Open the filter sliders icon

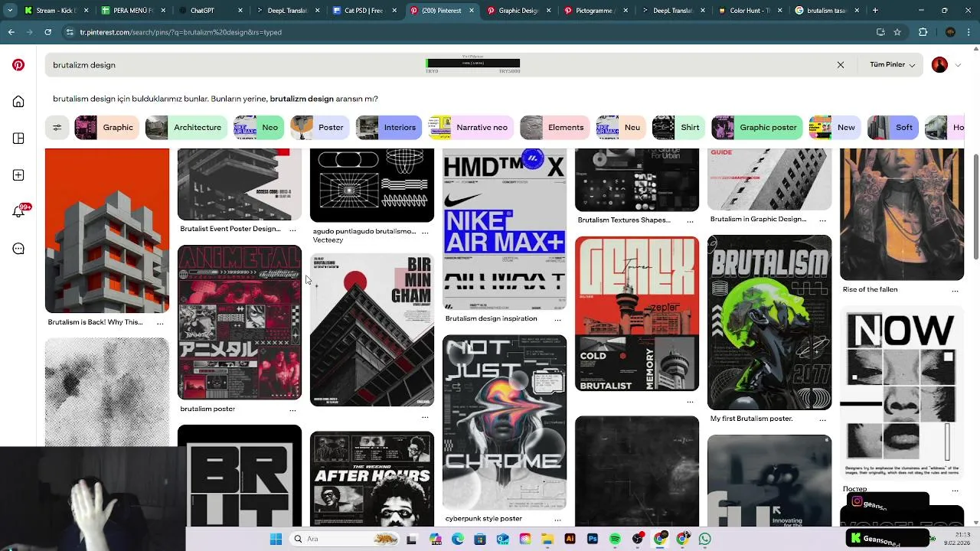(57, 127)
